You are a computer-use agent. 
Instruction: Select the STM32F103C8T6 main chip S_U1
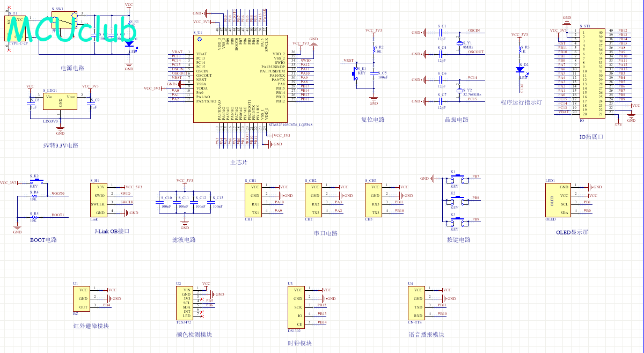click(x=240, y=80)
